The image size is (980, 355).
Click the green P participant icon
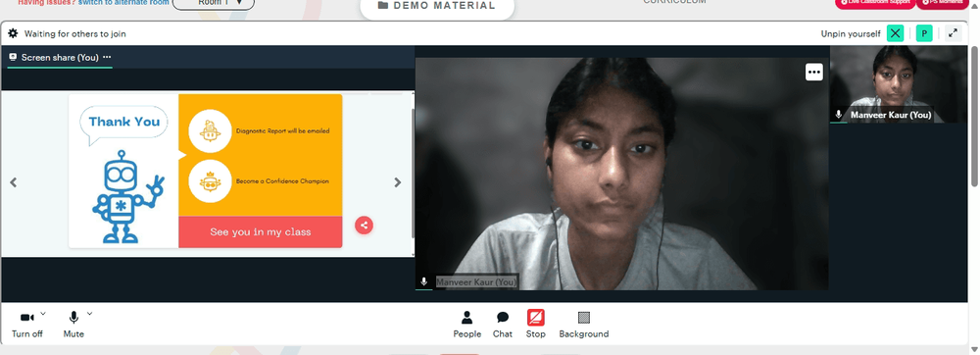pos(924,33)
